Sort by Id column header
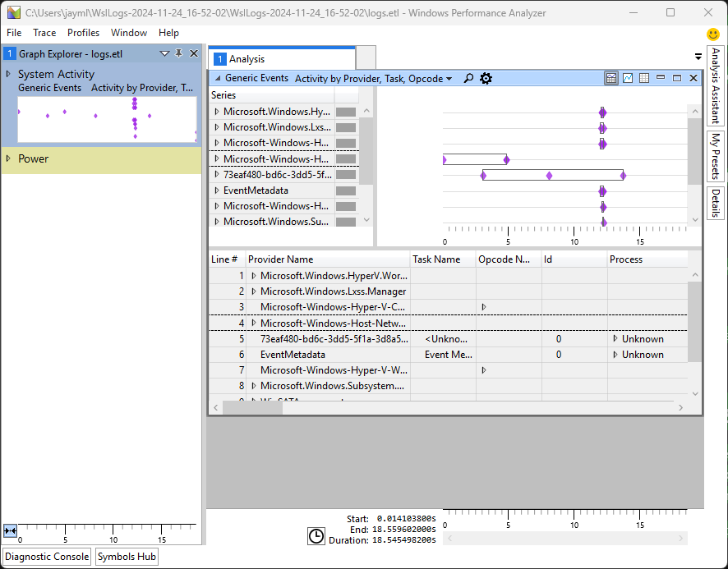 tap(574, 259)
